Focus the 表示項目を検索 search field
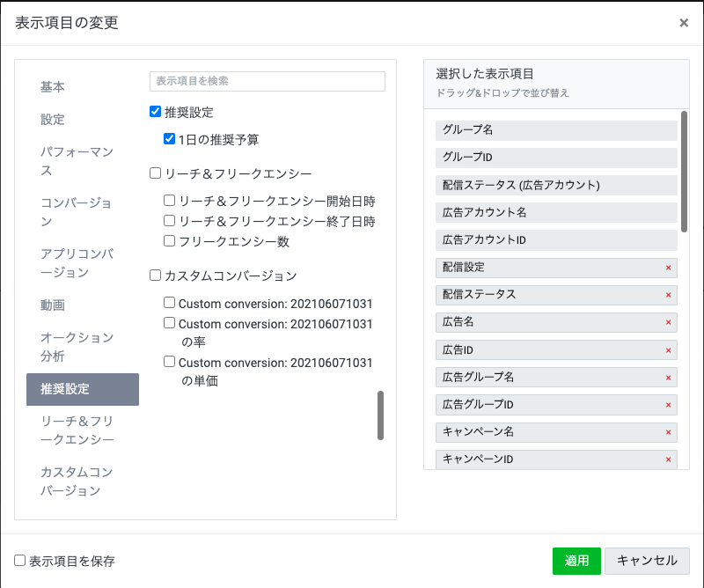Image resolution: width=704 pixels, height=588 pixels. 268,81
